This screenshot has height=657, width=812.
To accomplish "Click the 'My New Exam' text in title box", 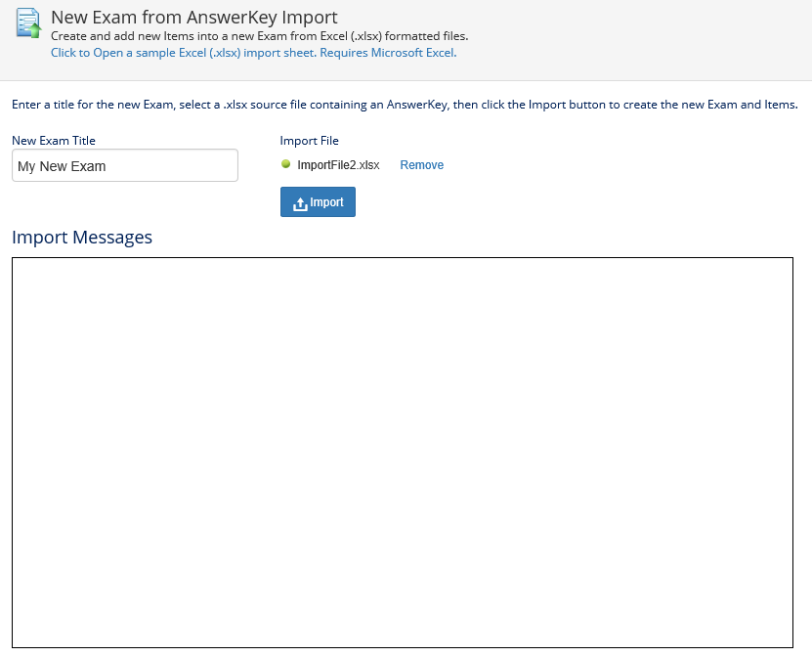I will pos(62,166).
